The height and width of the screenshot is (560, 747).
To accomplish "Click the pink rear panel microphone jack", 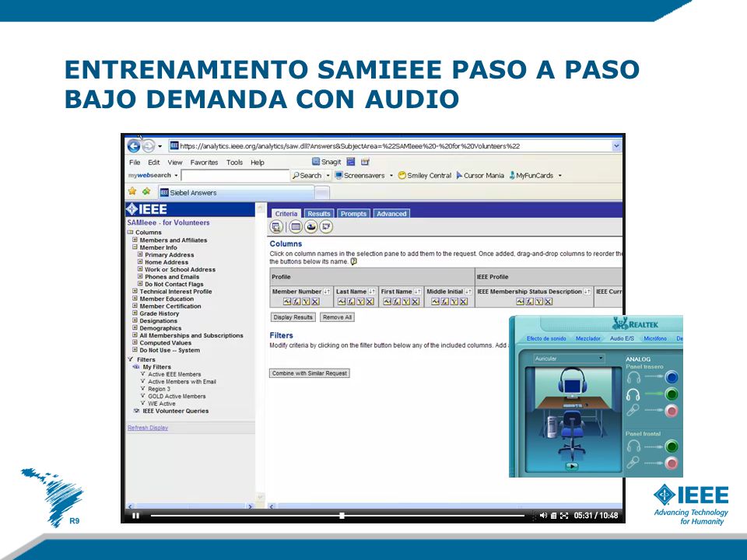I will coord(672,411).
